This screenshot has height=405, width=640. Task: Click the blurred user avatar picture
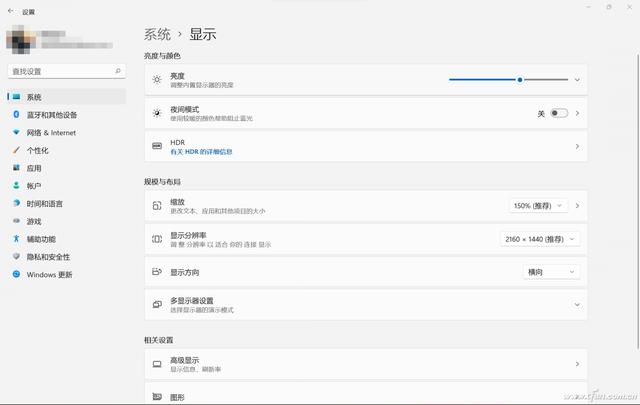21,39
